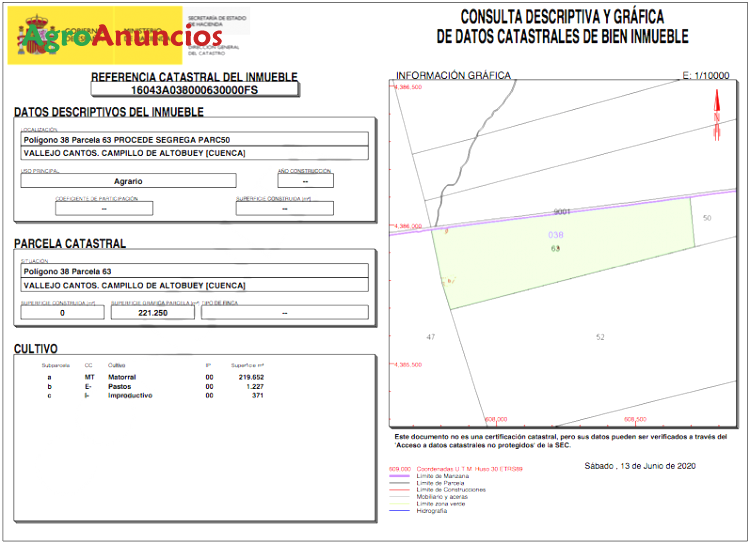750x543 pixels.
Task: Click the polygon 038 label on map
Action: pos(555,234)
